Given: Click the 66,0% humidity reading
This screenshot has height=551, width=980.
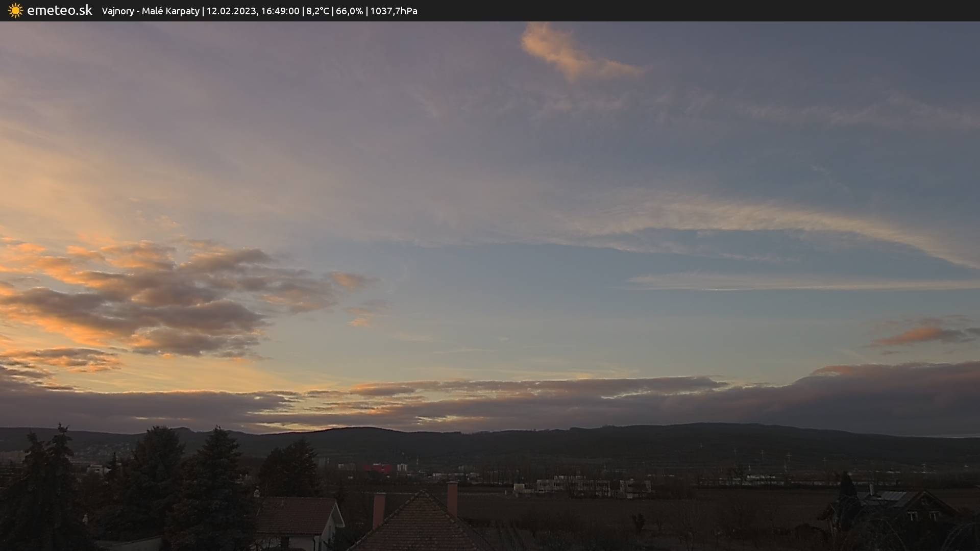Looking at the screenshot, I should 349,11.
